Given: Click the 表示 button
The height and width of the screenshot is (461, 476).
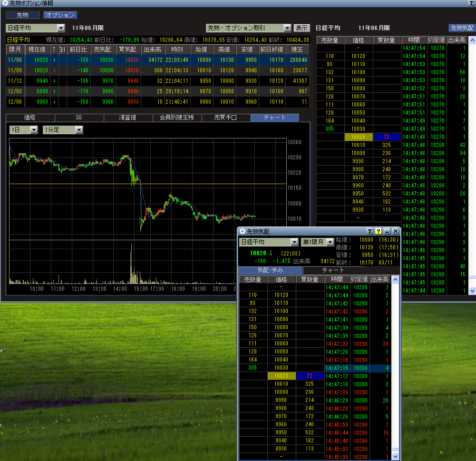Looking at the screenshot, I should click(x=301, y=28).
